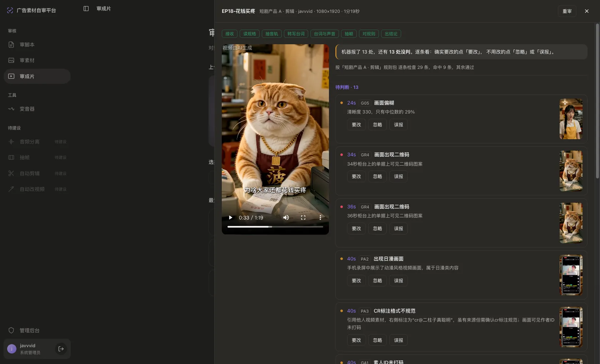Mark the 34s 二维码 issue 忽略
The width and height of the screenshot is (600, 364).
[377, 177]
